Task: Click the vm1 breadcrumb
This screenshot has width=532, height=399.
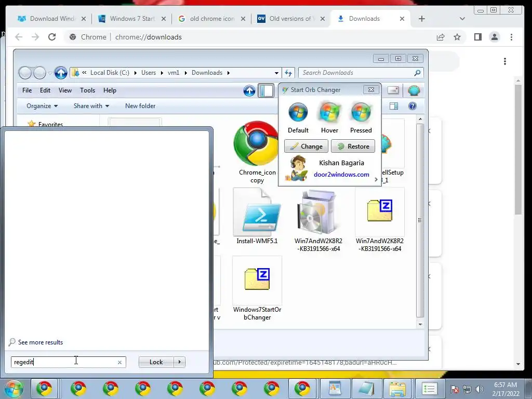Action: tap(174, 73)
